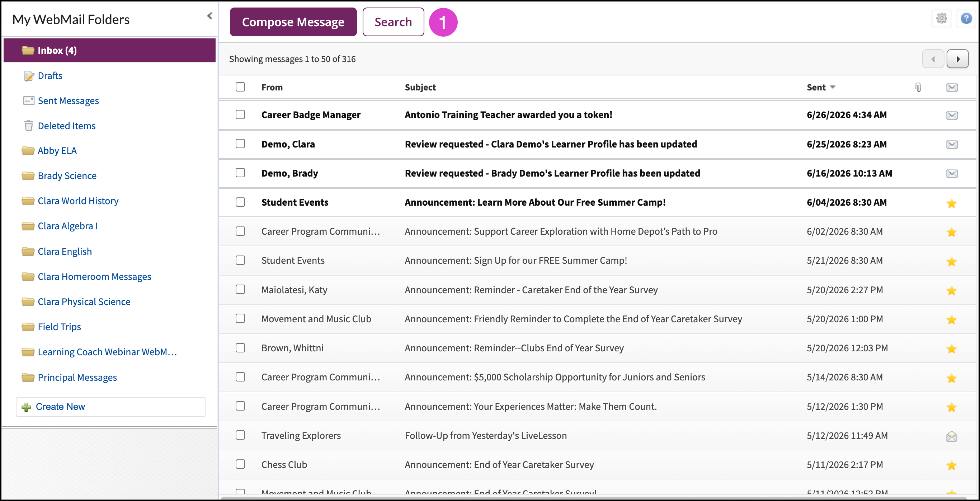
Task: Open the Inbox (4) folder
Action: (109, 50)
